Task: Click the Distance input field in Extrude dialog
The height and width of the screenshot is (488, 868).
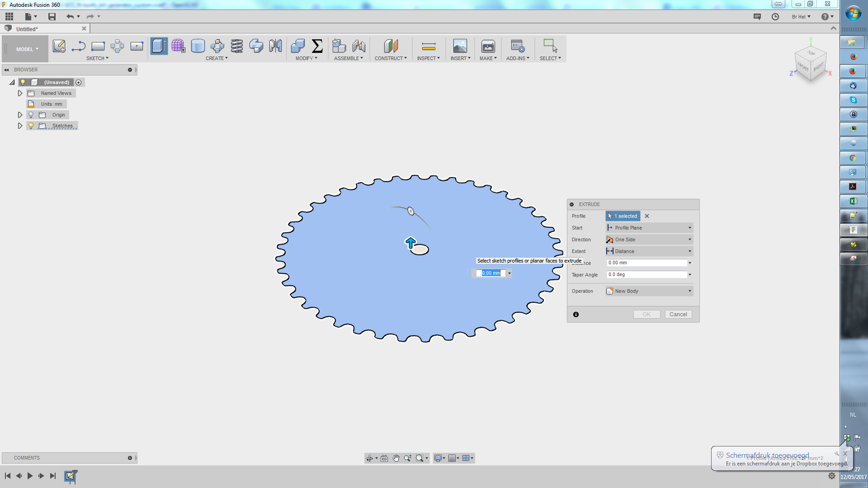Action: (646, 263)
